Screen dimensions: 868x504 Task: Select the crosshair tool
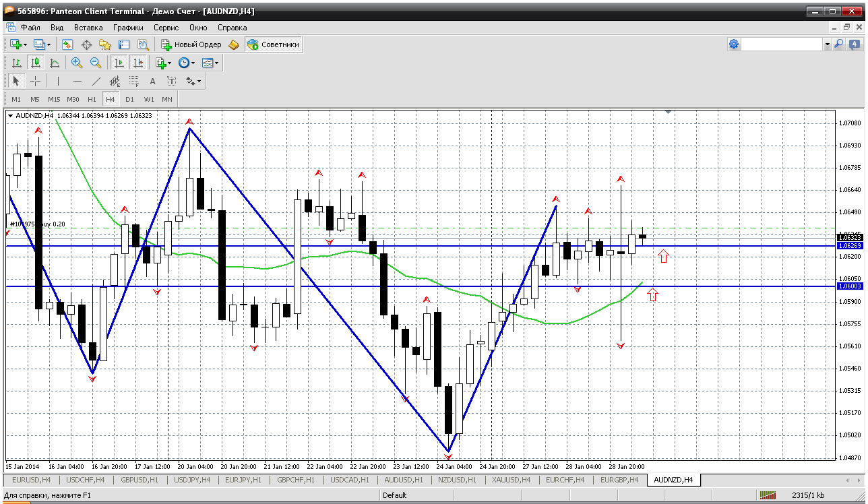tap(36, 82)
